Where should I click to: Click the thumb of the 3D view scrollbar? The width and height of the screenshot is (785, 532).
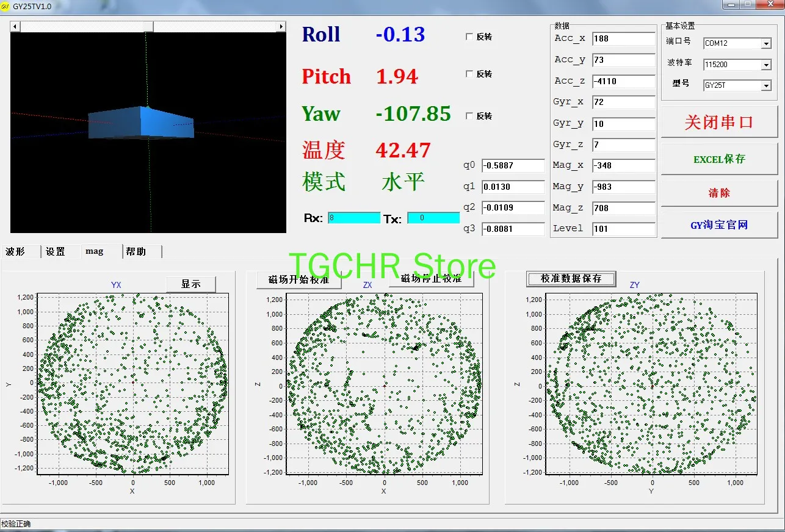(148, 27)
